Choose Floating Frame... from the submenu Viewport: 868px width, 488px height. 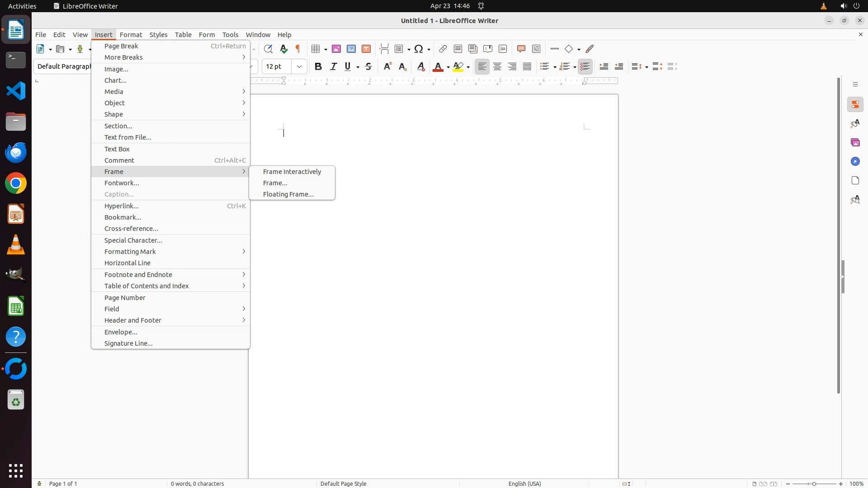(288, 194)
